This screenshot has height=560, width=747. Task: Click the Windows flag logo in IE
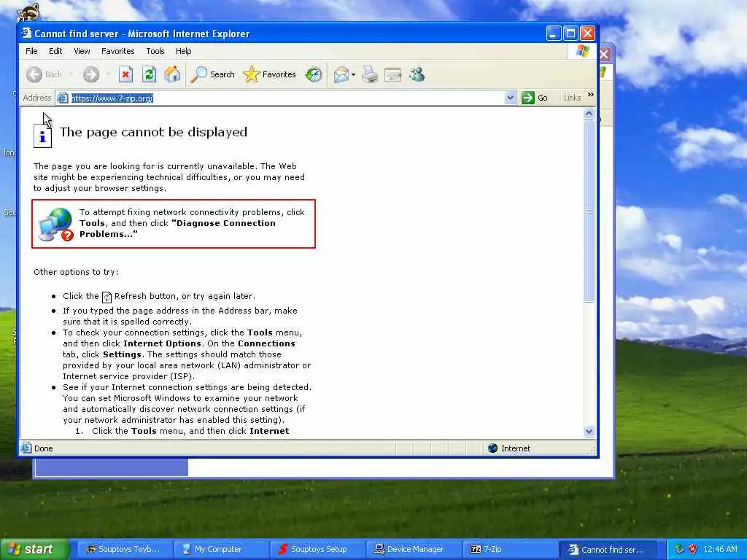[582, 51]
